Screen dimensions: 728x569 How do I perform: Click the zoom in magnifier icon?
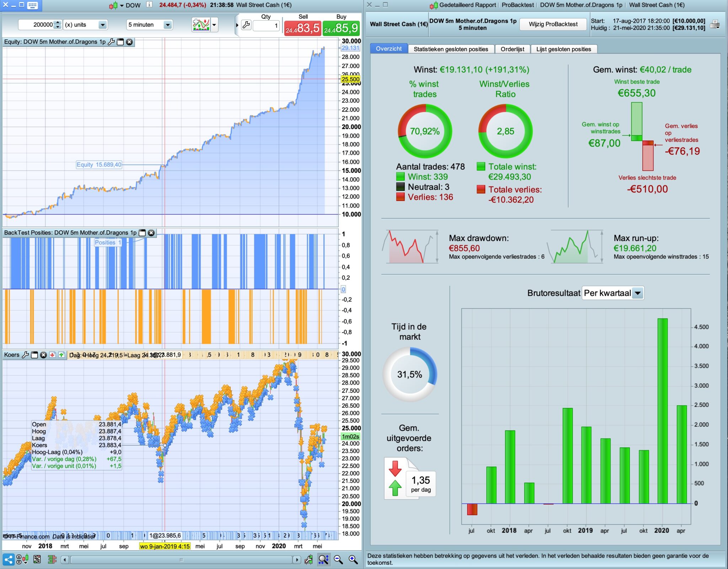[x=353, y=559]
